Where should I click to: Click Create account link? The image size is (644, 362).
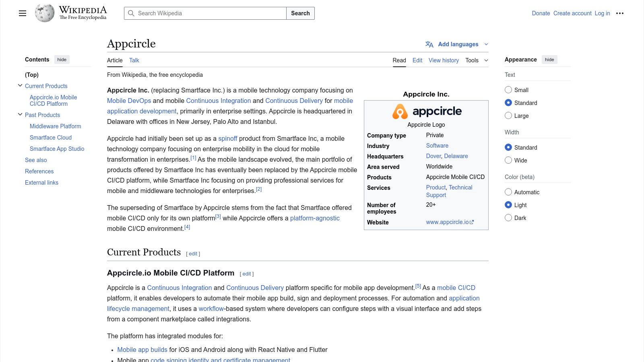click(x=572, y=13)
